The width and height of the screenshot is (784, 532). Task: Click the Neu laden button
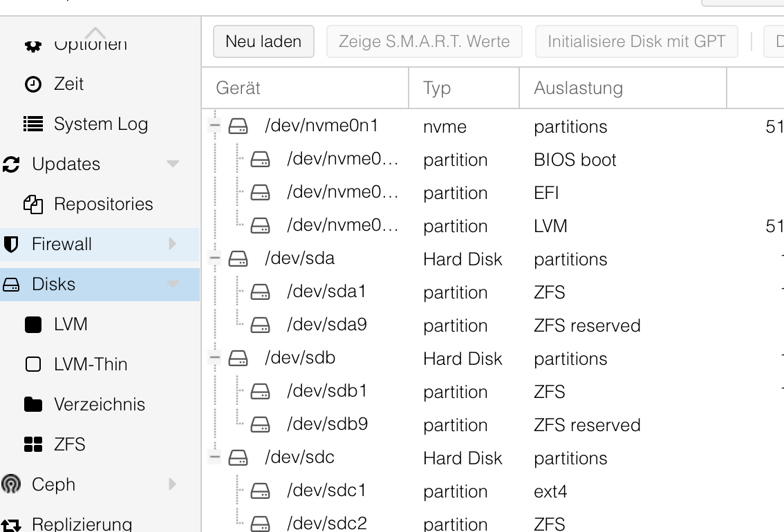coord(263,41)
